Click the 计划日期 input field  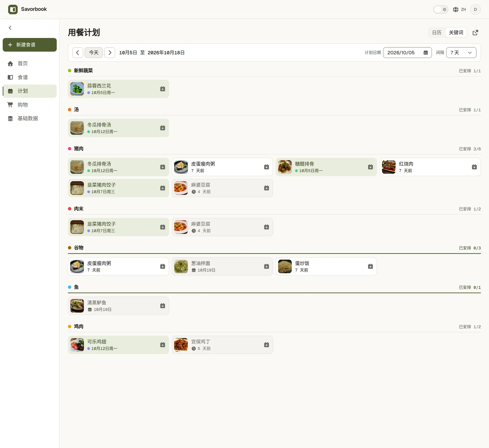[407, 53]
